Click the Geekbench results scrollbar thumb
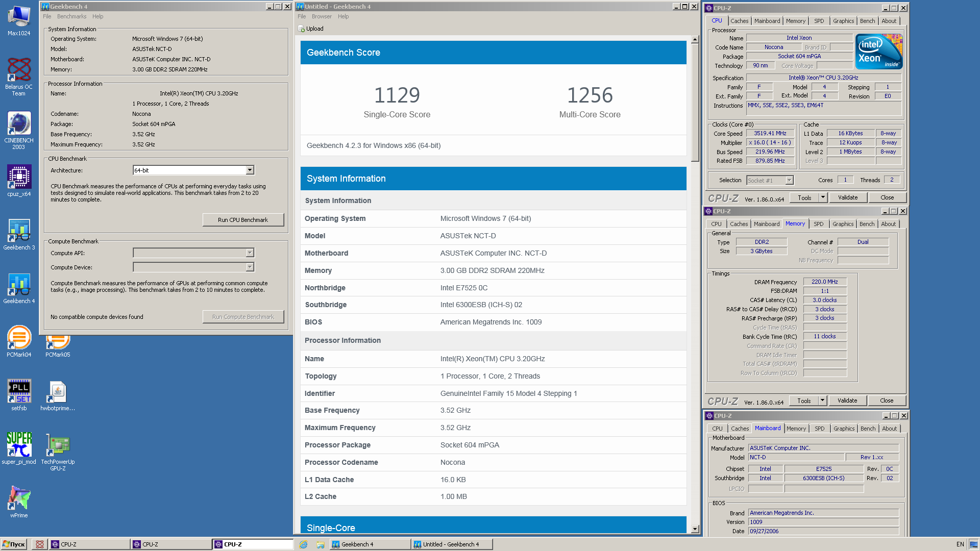This screenshot has width=980, height=551. [x=695, y=103]
